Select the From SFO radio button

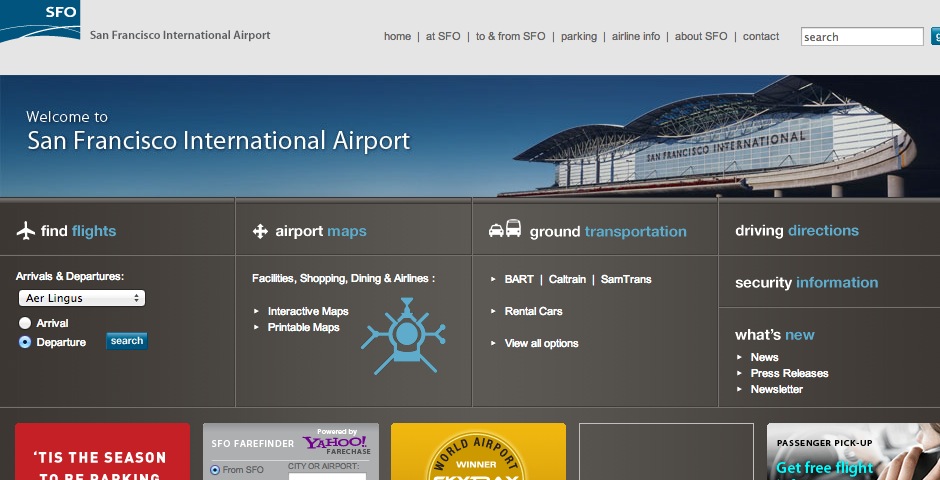point(215,470)
